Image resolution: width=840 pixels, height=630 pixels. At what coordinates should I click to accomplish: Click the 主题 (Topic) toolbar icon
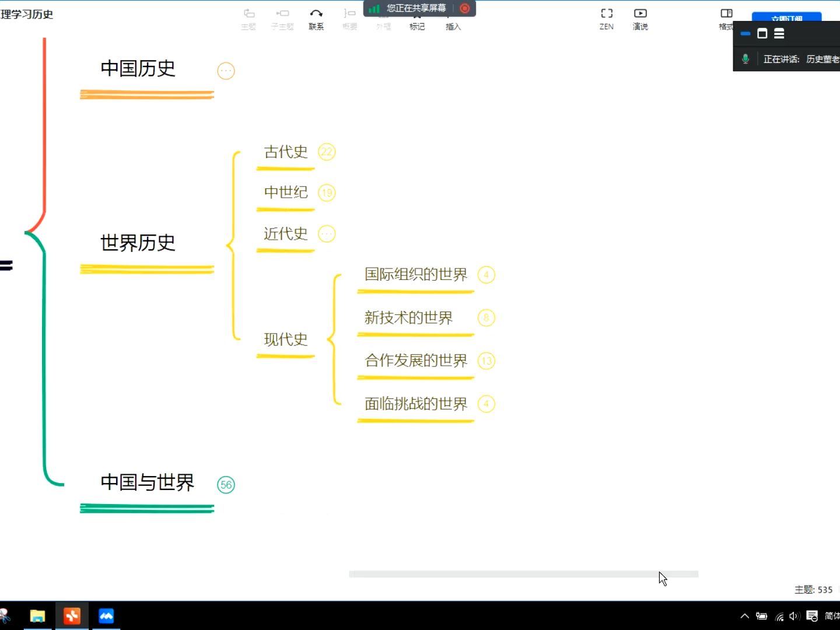tap(249, 19)
